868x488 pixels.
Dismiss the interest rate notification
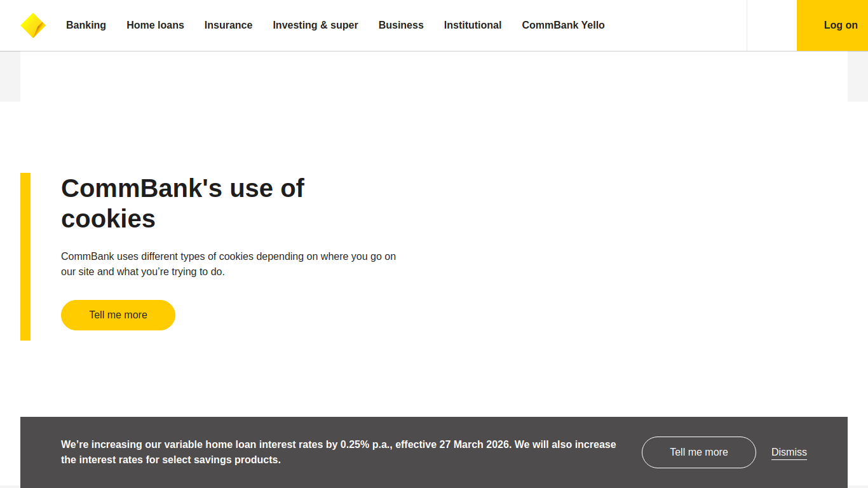click(789, 452)
